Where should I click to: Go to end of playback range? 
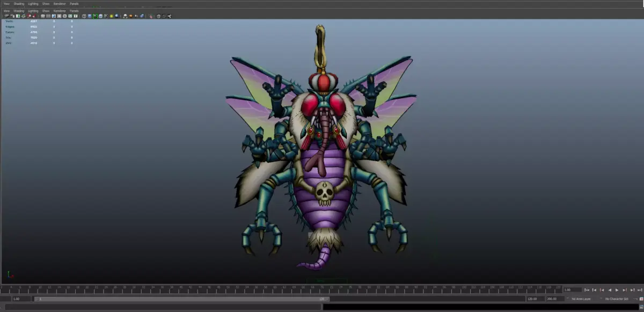pos(640,290)
